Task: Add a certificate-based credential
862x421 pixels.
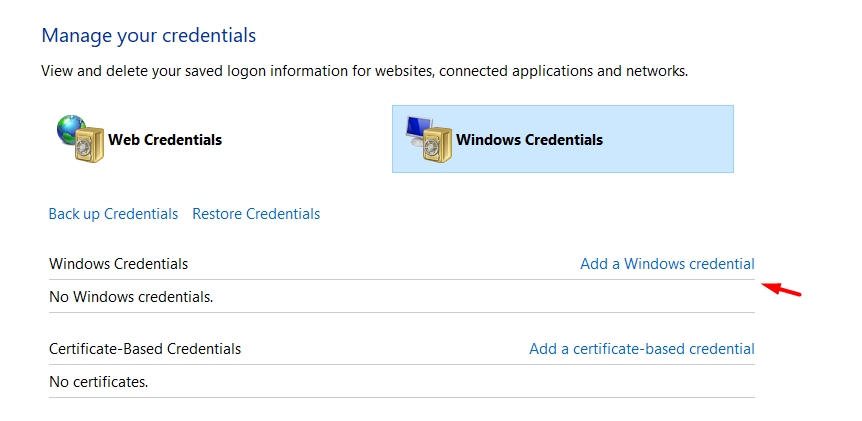Action: click(x=642, y=349)
